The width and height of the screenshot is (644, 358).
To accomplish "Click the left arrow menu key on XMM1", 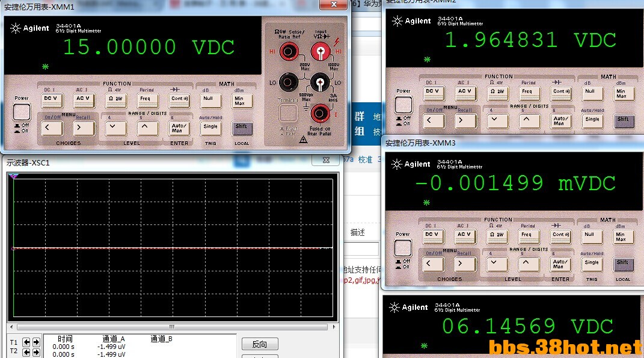I will click(x=52, y=128).
